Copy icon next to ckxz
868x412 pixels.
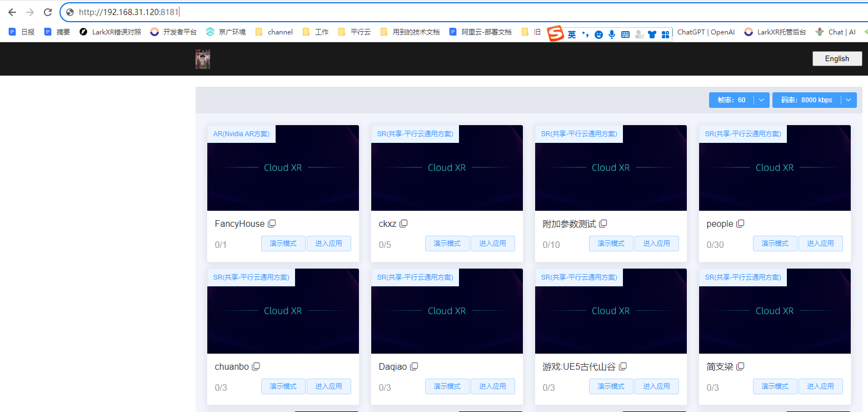(403, 224)
